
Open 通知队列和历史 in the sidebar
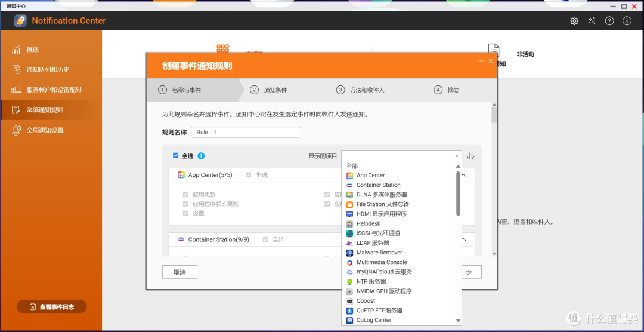(51, 70)
